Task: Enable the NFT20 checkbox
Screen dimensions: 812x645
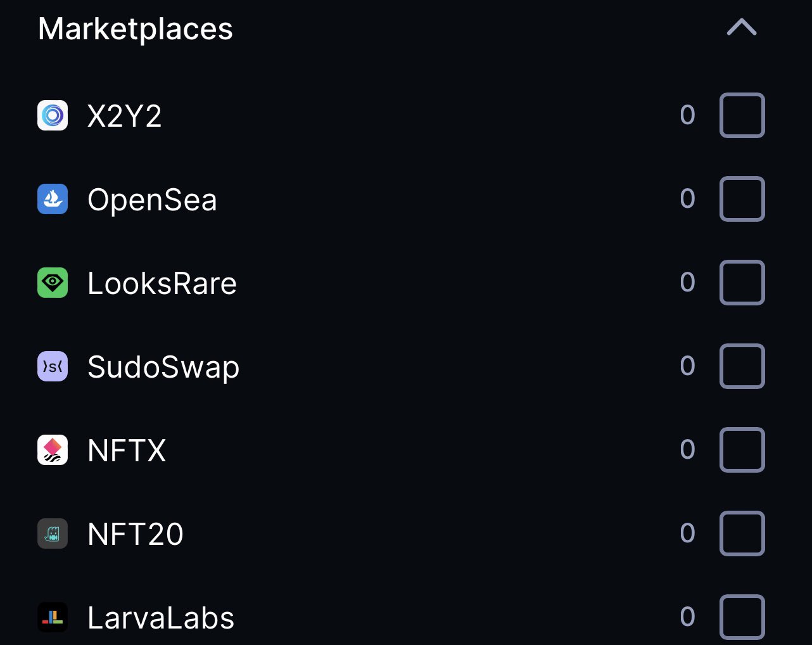Action: click(x=742, y=533)
